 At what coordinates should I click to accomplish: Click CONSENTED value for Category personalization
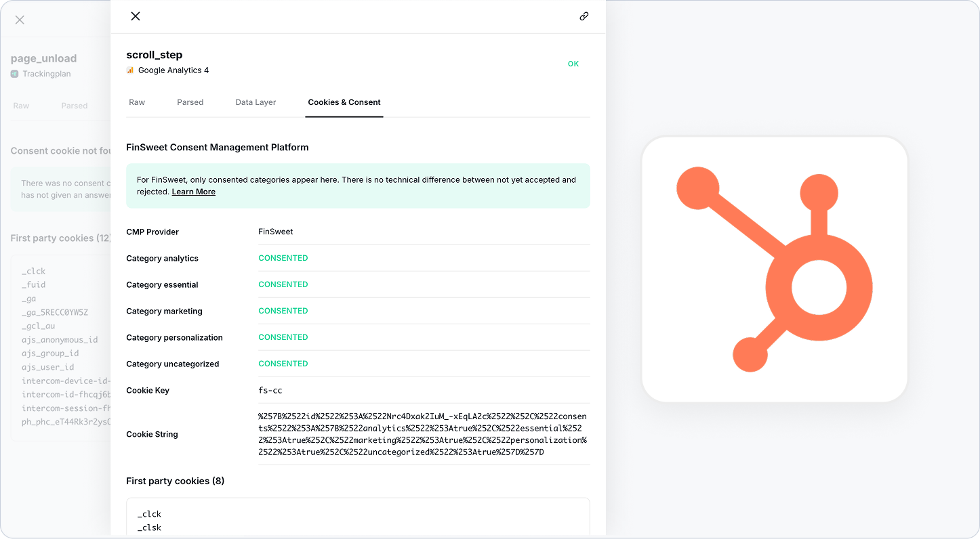283,337
